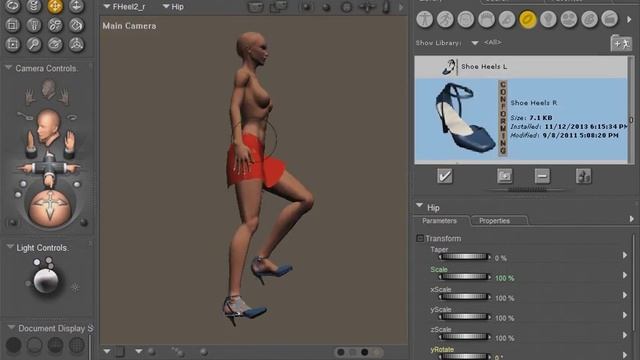Viewport: 640px width, 360px height.
Task: Click the Scale value 100 %
Action: pos(504,278)
